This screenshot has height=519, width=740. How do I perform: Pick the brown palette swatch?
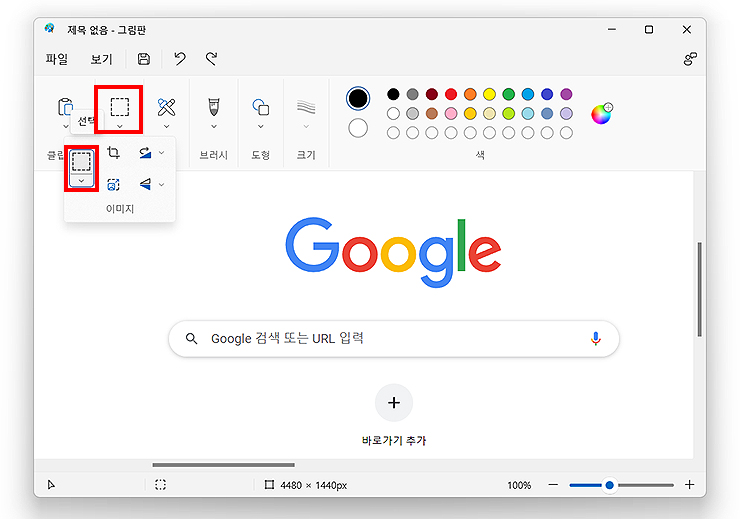pos(432,114)
